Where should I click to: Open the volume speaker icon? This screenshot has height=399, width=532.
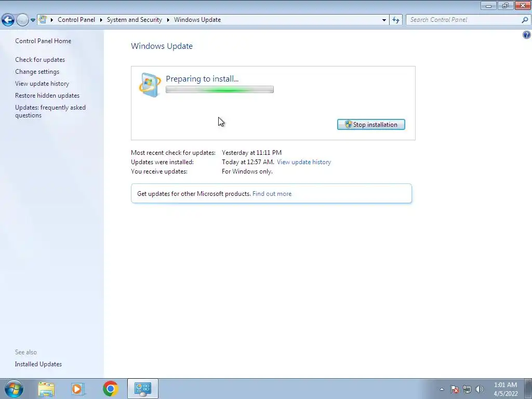click(x=480, y=389)
